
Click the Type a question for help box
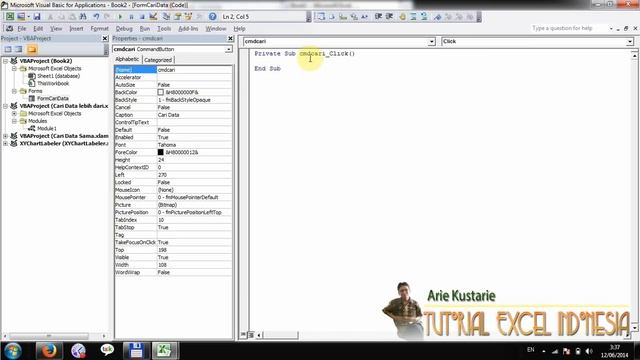tap(569, 28)
